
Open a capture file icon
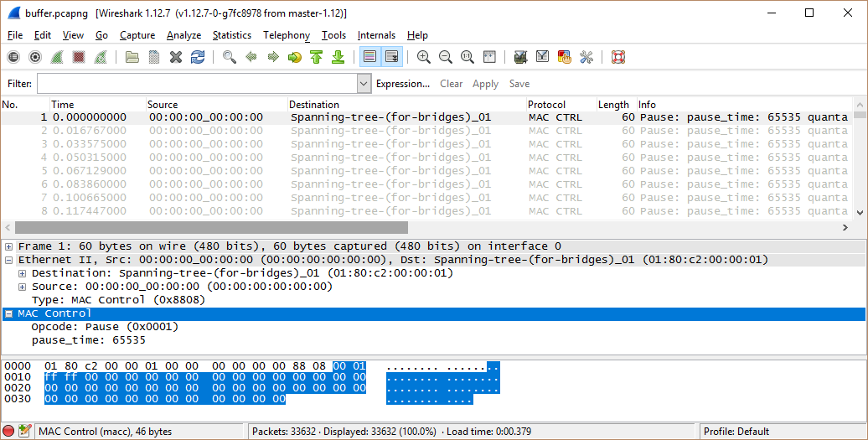(132, 57)
